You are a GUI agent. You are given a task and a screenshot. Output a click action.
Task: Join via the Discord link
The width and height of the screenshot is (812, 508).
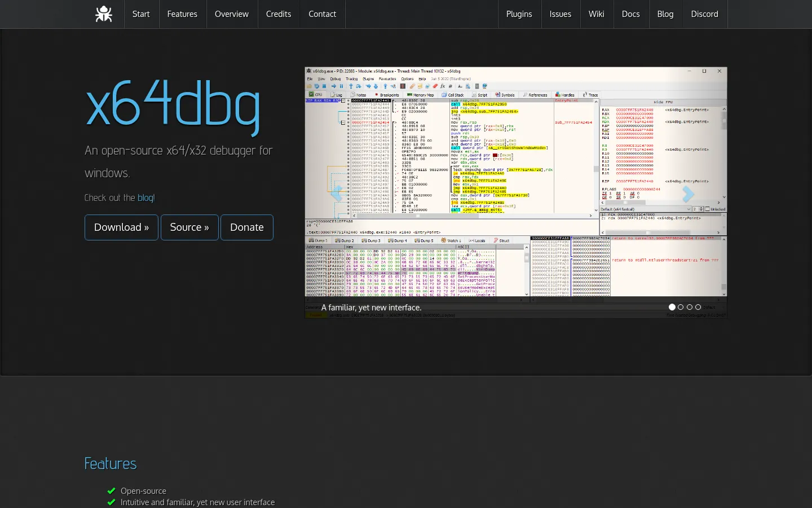point(705,14)
